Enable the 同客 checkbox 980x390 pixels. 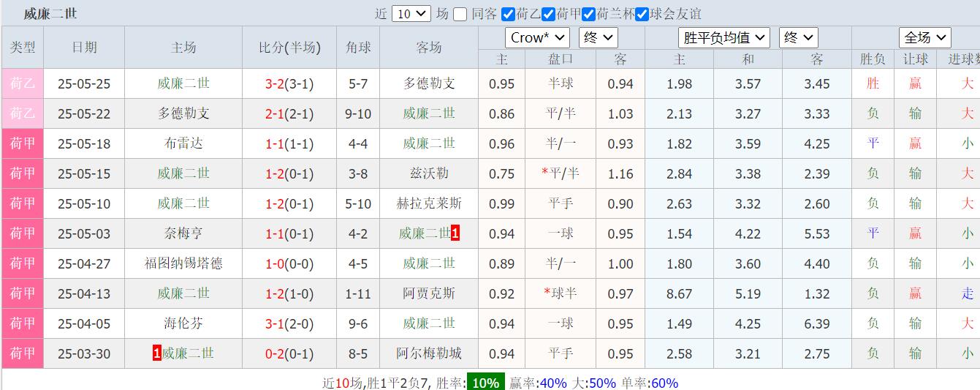(460, 14)
